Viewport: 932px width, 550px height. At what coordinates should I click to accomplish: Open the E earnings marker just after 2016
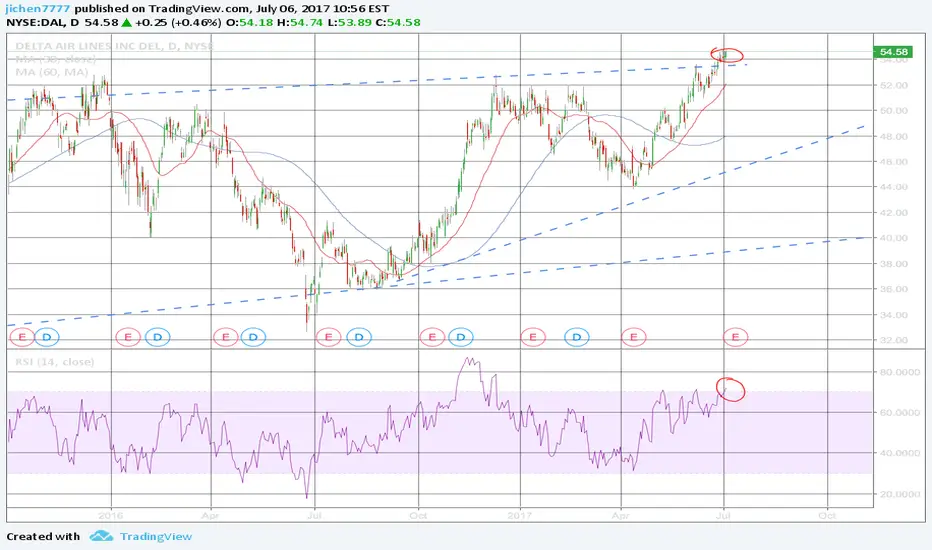pyautogui.click(x=127, y=337)
